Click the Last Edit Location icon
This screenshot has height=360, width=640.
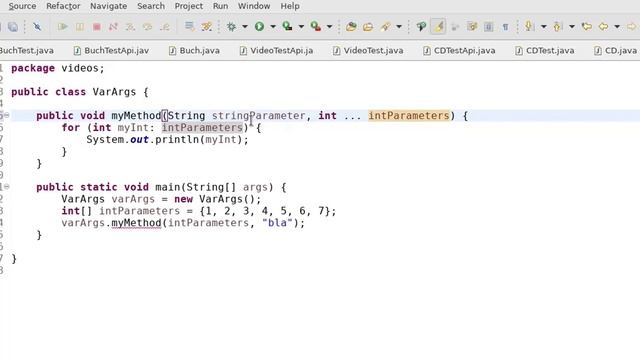point(587,27)
